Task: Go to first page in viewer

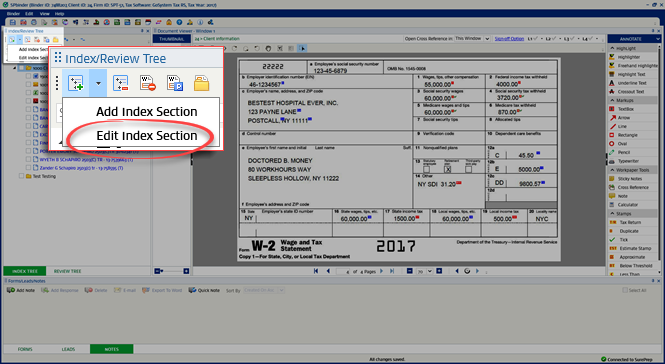Action: (x=316, y=271)
